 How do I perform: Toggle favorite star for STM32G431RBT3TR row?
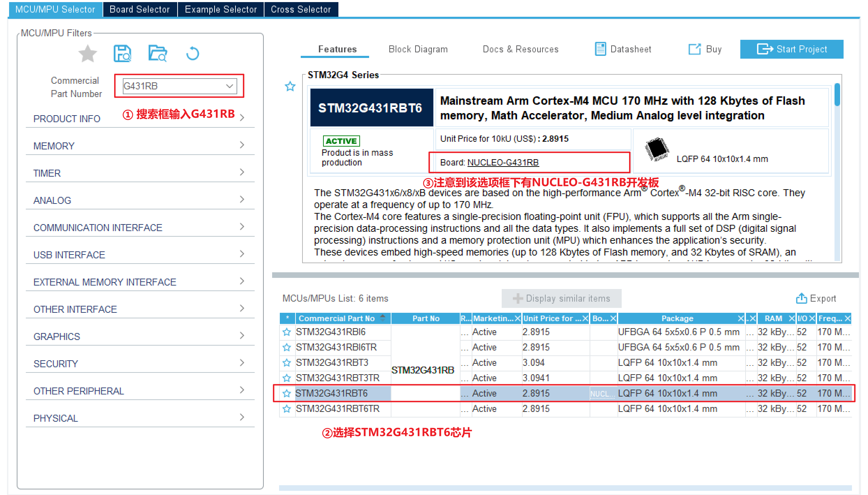click(287, 378)
